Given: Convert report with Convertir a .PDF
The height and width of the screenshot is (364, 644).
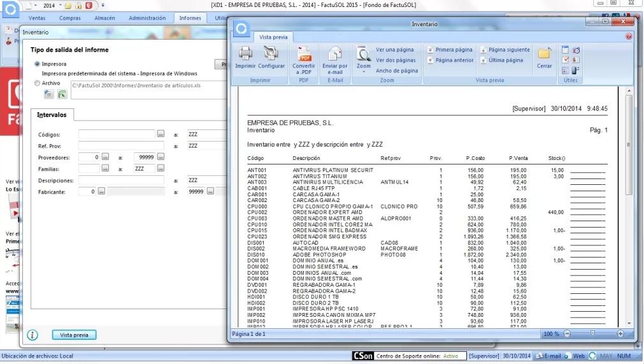Looking at the screenshot, I should [303, 61].
